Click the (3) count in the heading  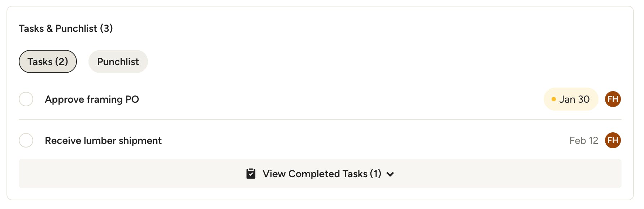106,28
